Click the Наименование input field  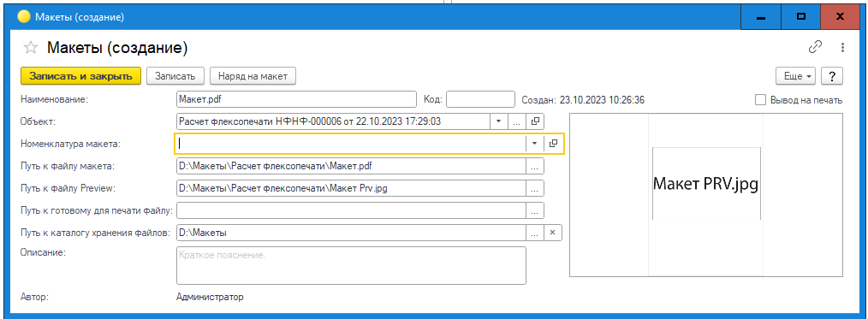(295, 99)
